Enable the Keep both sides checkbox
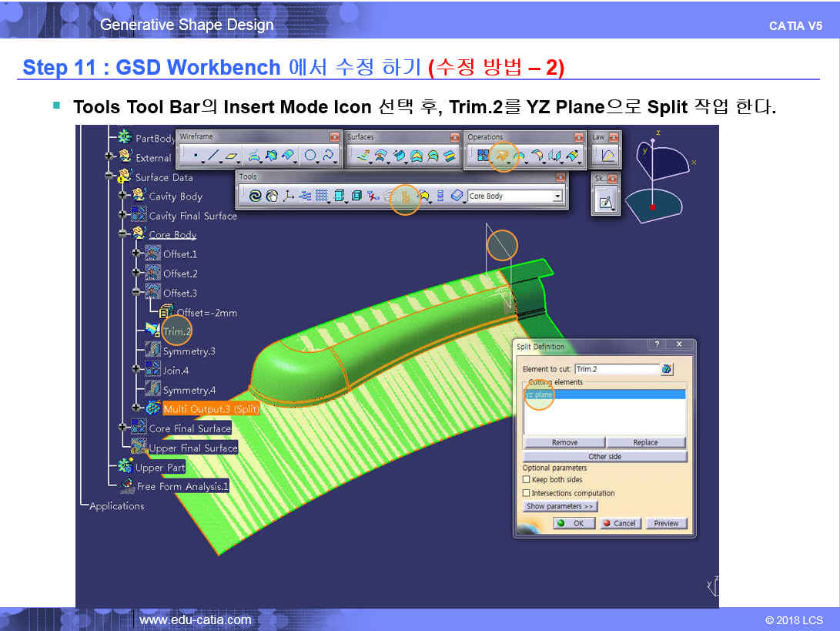Screen dimensions: 840x631 pyautogui.click(x=527, y=480)
